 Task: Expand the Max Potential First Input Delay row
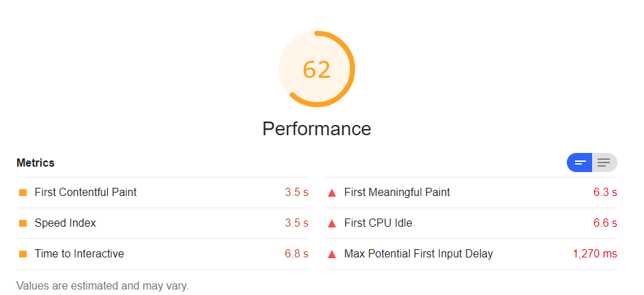[418, 254]
